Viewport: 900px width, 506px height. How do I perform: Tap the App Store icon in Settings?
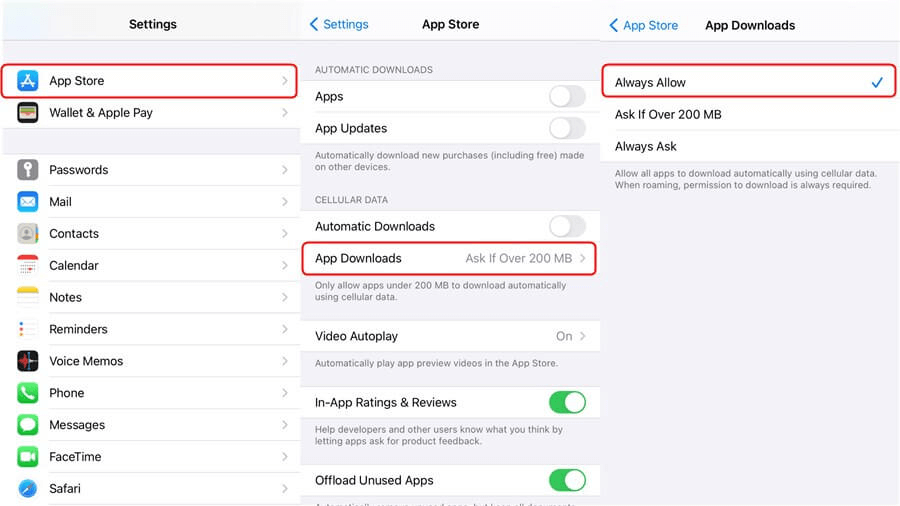[x=28, y=81]
